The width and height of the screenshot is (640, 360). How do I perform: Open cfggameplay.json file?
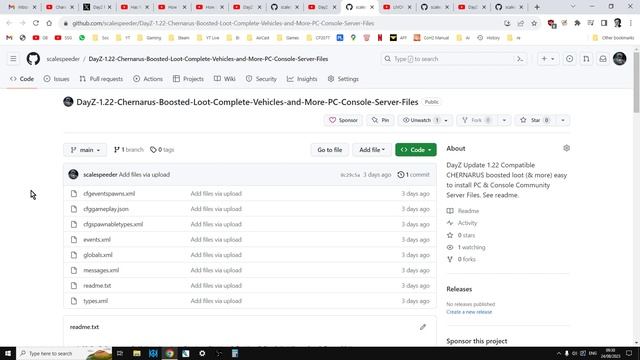click(x=106, y=209)
